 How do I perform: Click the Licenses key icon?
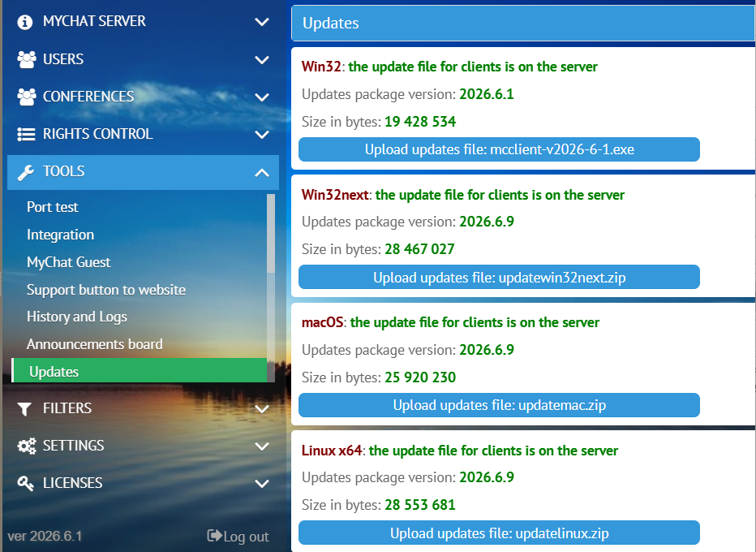26,483
